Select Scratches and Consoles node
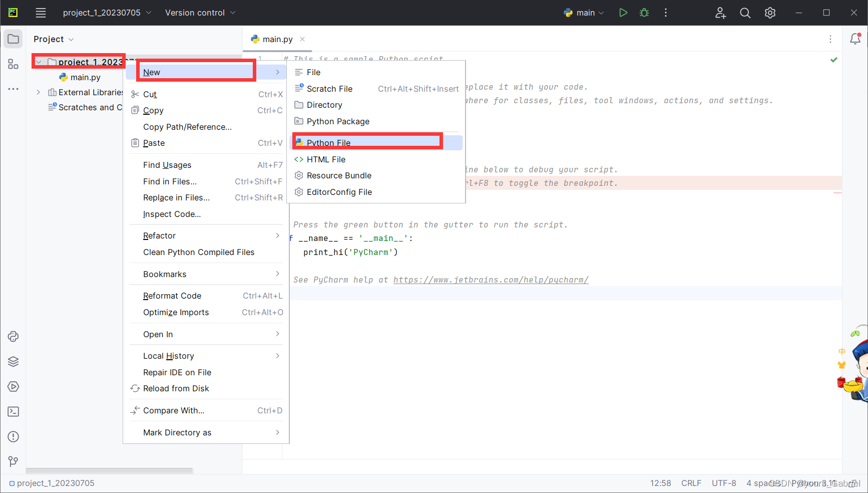 tap(85, 107)
